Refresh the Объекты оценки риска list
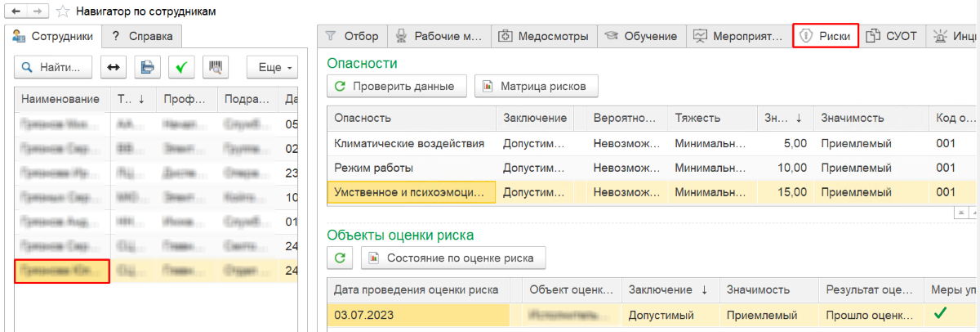 (x=340, y=258)
